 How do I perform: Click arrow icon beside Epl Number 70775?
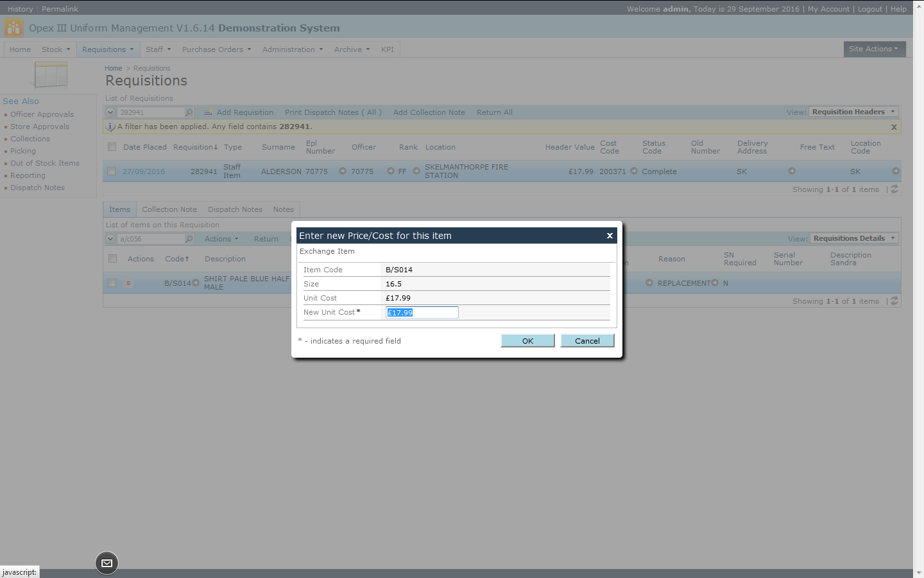click(x=343, y=171)
